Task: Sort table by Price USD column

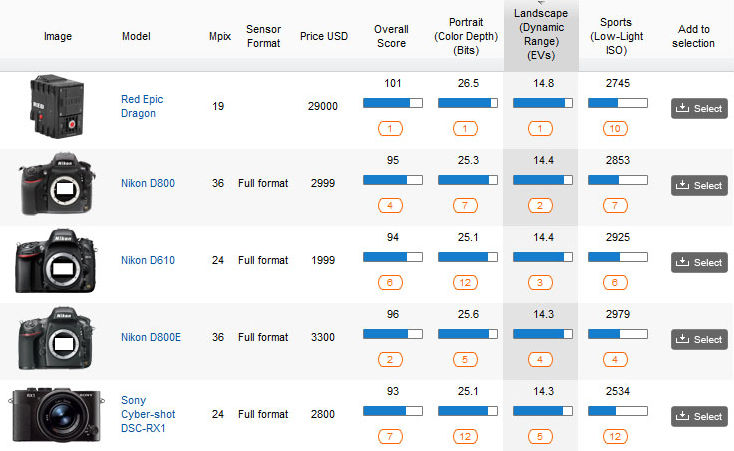Action: (324, 36)
